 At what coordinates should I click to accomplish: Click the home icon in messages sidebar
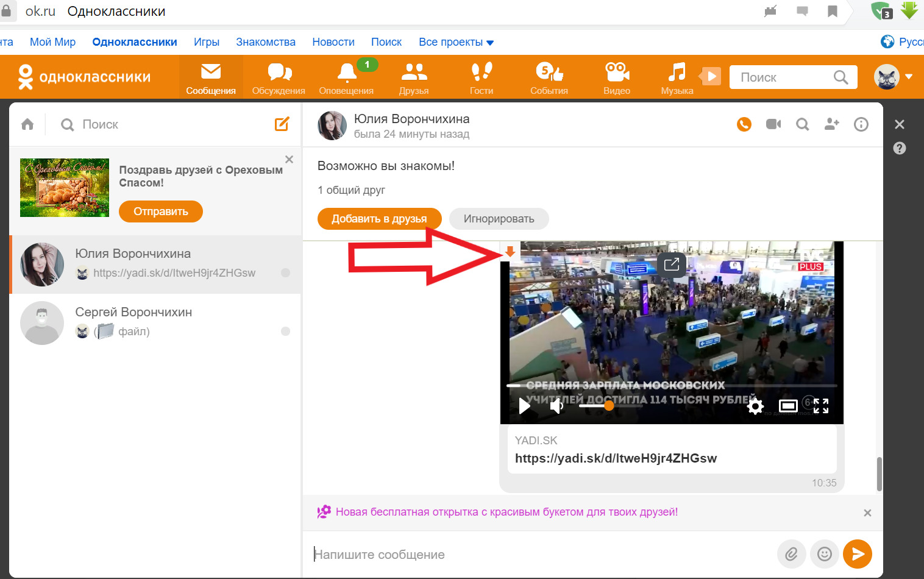click(27, 124)
